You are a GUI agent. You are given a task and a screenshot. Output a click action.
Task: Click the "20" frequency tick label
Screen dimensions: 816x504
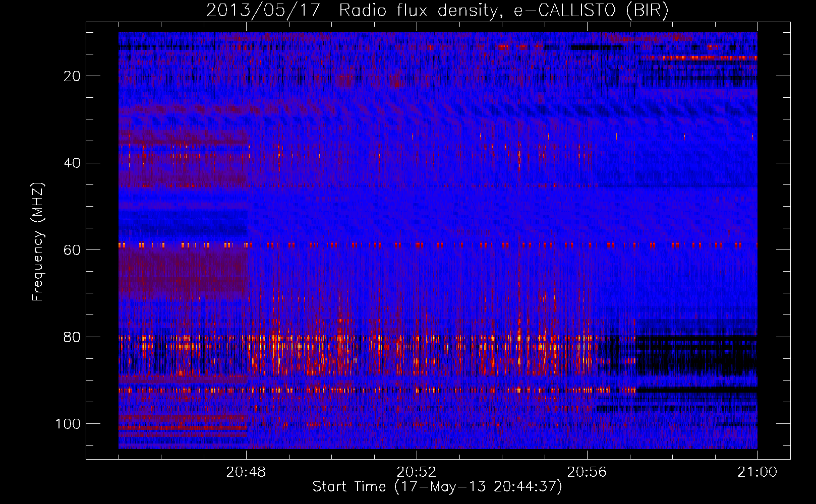[73, 76]
